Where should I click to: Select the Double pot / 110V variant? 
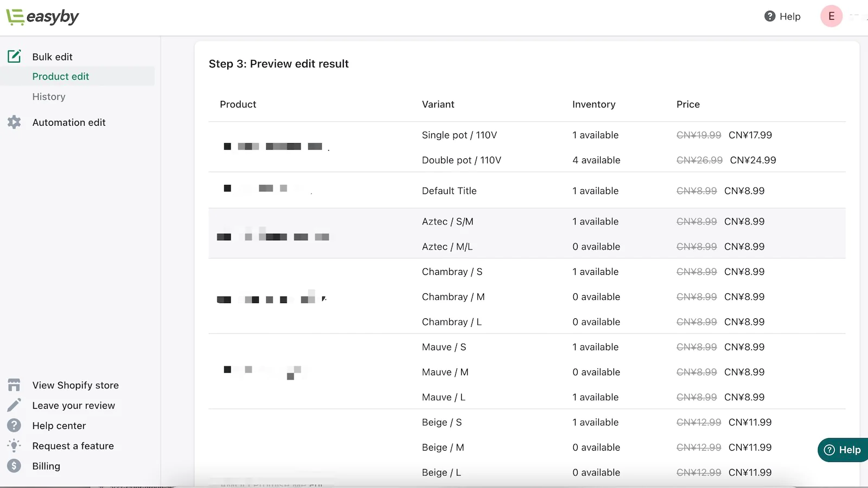(x=462, y=160)
